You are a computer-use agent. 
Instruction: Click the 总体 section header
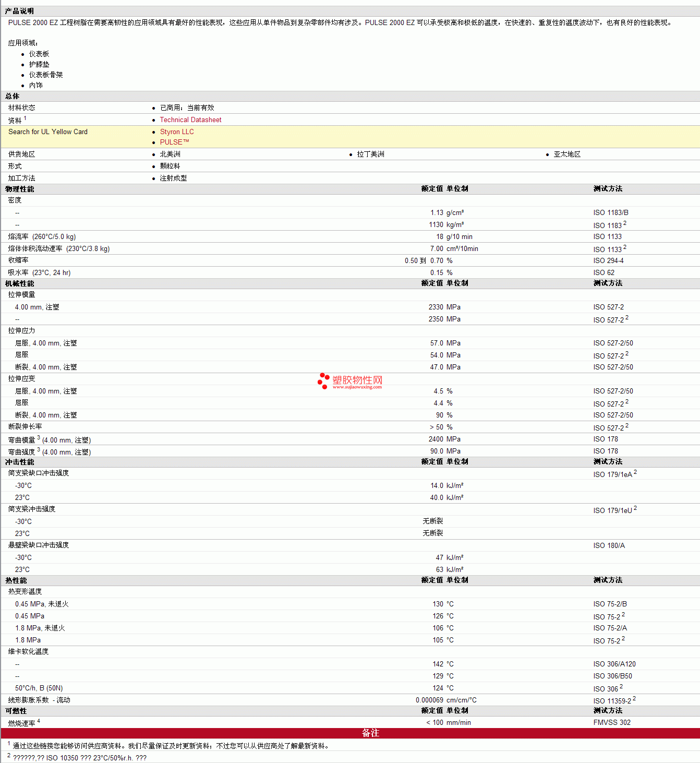[x=13, y=96]
